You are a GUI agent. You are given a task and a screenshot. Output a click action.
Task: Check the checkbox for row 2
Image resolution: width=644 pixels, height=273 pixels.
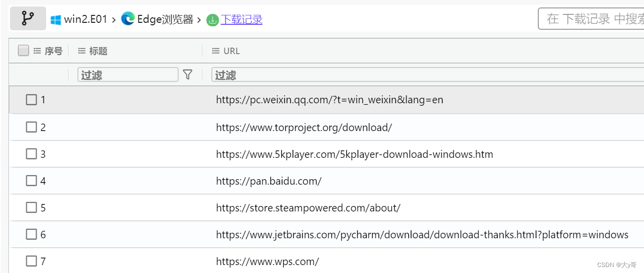point(31,127)
